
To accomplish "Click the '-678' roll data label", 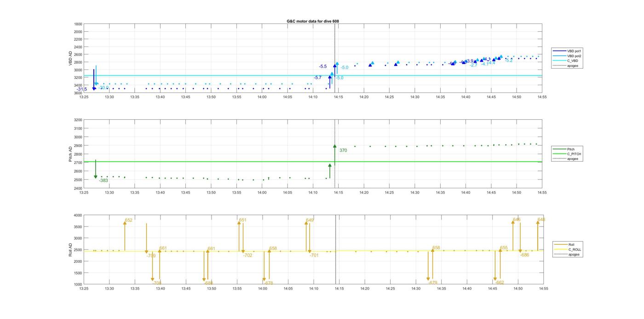I will (x=269, y=283).
